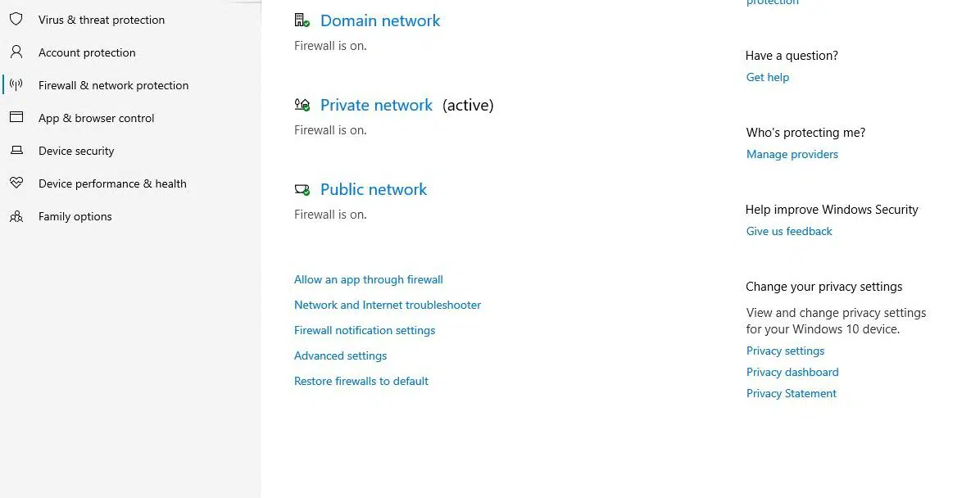Image resolution: width=980 pixels, height=498 pixels.
Task: Select the antenna icon for Firewall & network
Action: tap(16, 85)
